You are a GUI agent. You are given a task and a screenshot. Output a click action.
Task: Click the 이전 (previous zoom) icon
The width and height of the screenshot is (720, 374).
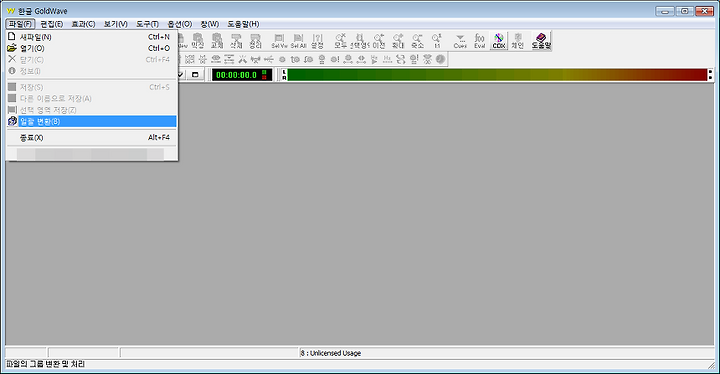point(379,41)
